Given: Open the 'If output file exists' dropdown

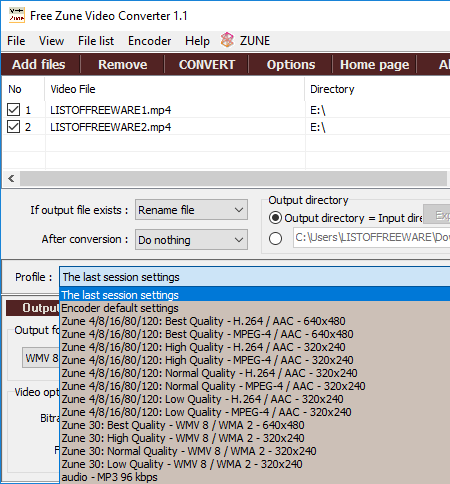Looking at the screenshot, I should coord(191,210).
